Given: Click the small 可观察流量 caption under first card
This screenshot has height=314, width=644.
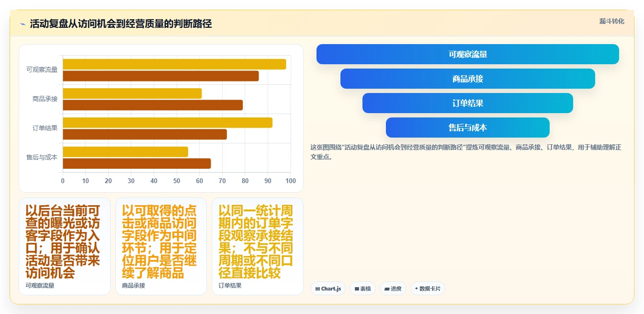Looking at the screenshot, I should coord(40,286).
